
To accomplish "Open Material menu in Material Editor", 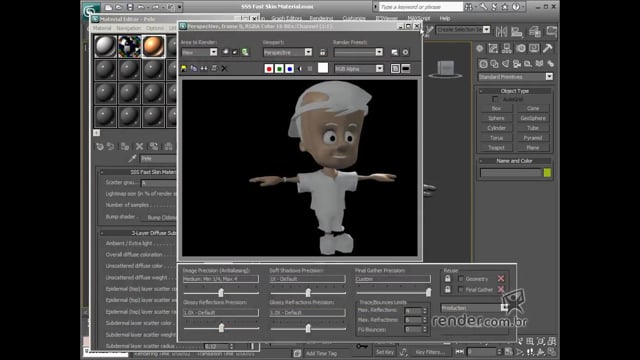I will click(x=102, y=28).
